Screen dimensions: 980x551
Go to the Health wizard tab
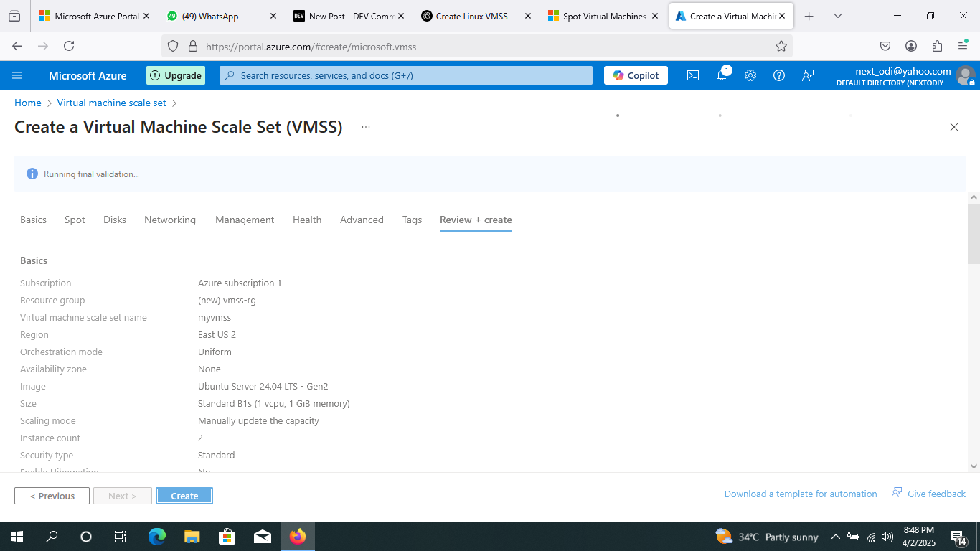pos(307,220)
